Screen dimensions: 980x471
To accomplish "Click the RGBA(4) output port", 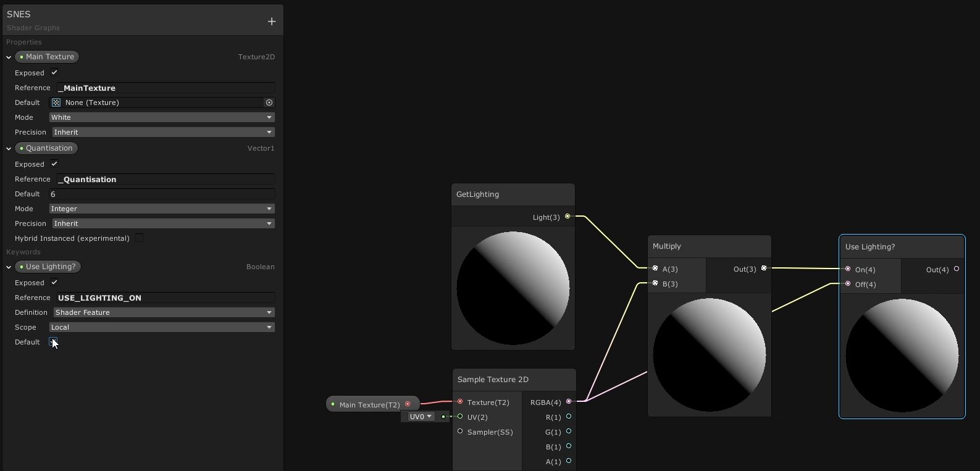I will point(569,402).
